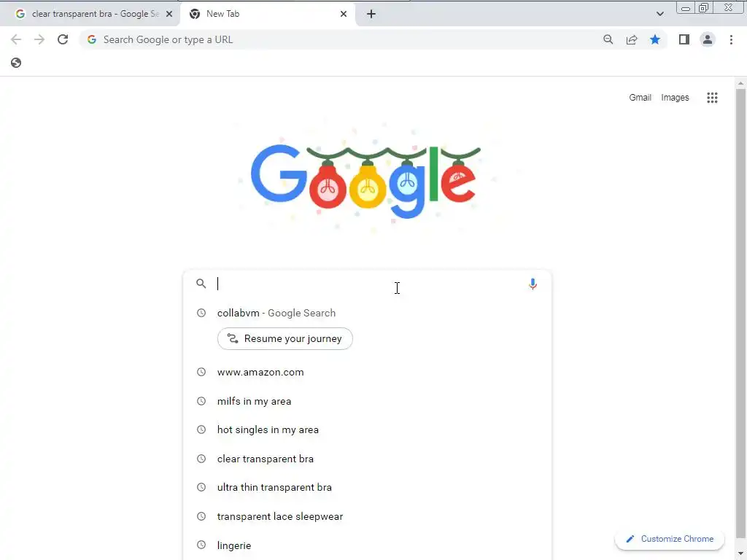Click the share this page icon

[632, 39]
